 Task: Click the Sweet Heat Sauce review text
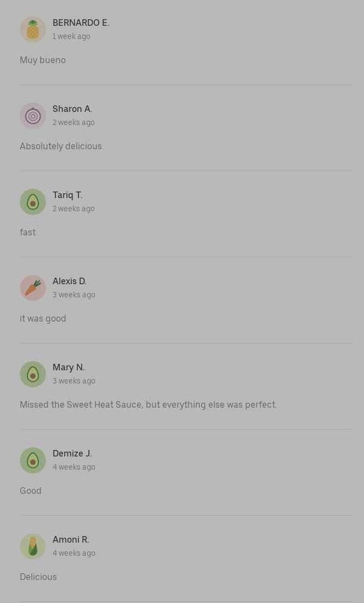pos(148,404)
